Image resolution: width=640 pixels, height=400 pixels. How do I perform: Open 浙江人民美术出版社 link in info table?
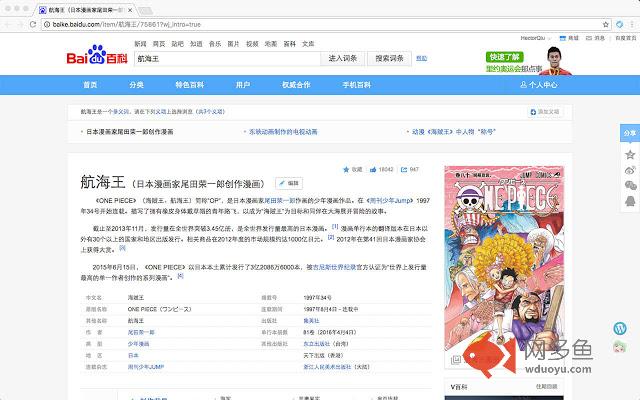[327, 367]
